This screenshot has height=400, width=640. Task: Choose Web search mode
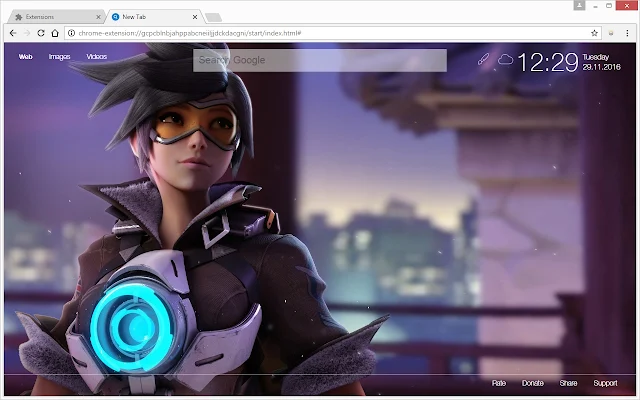25,57
